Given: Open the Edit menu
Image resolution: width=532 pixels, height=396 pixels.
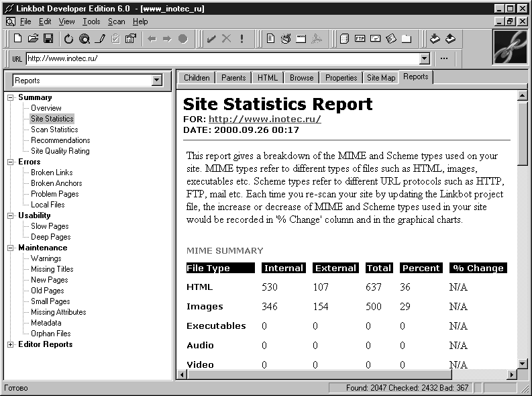Looking at the screenshot, I should pyautogui.click(x=45, y=21).
